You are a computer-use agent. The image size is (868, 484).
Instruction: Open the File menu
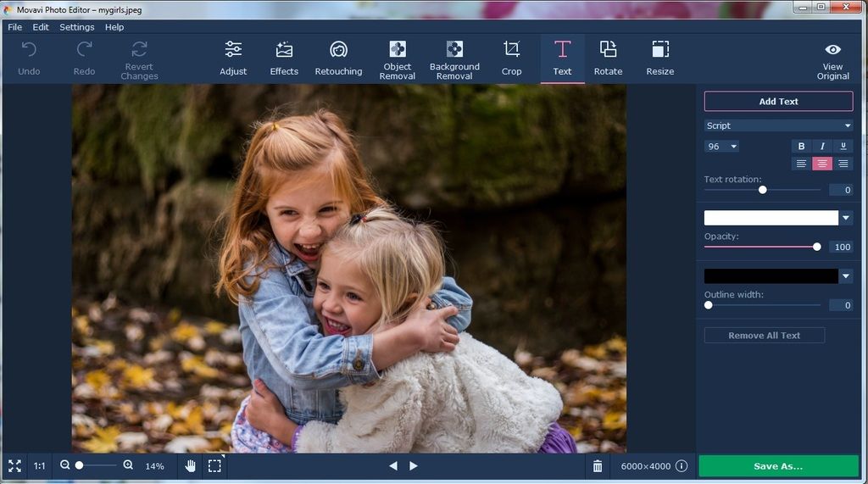click(15, 27)
